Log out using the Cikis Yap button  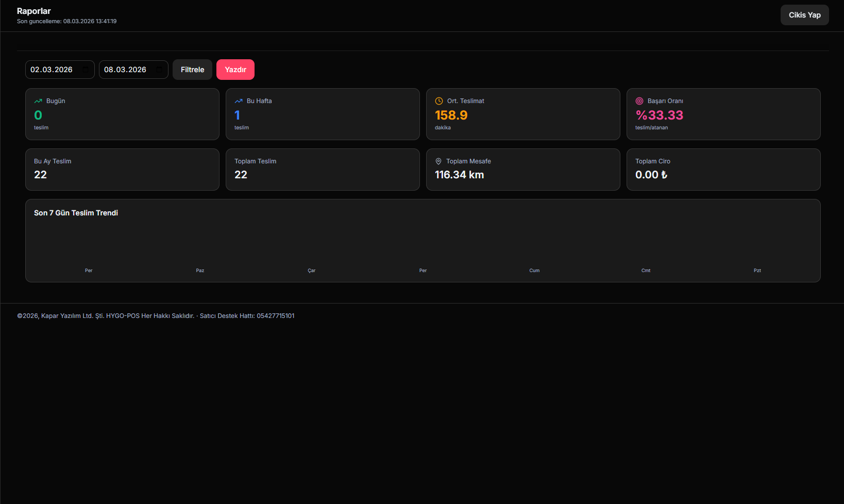(x=804, y=15)
